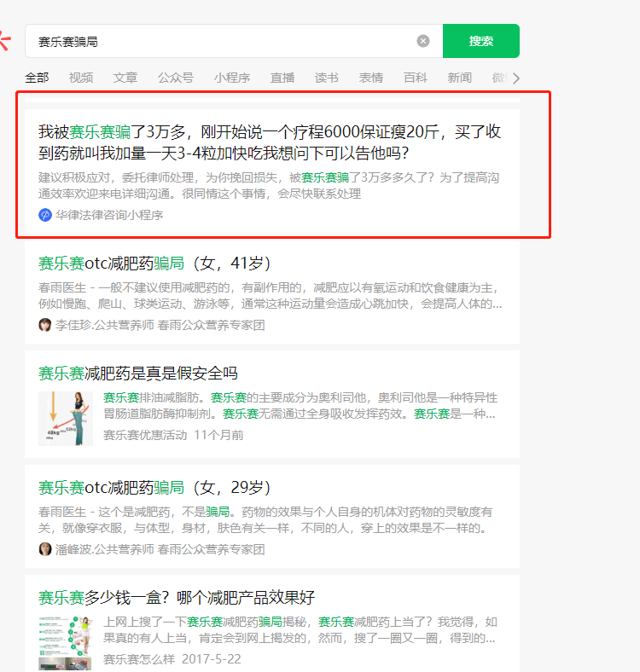640x672 pixels.
Task: Open result 赛乐赛otc减肥药骗局 (女, 29岁)
Action: 154,488
